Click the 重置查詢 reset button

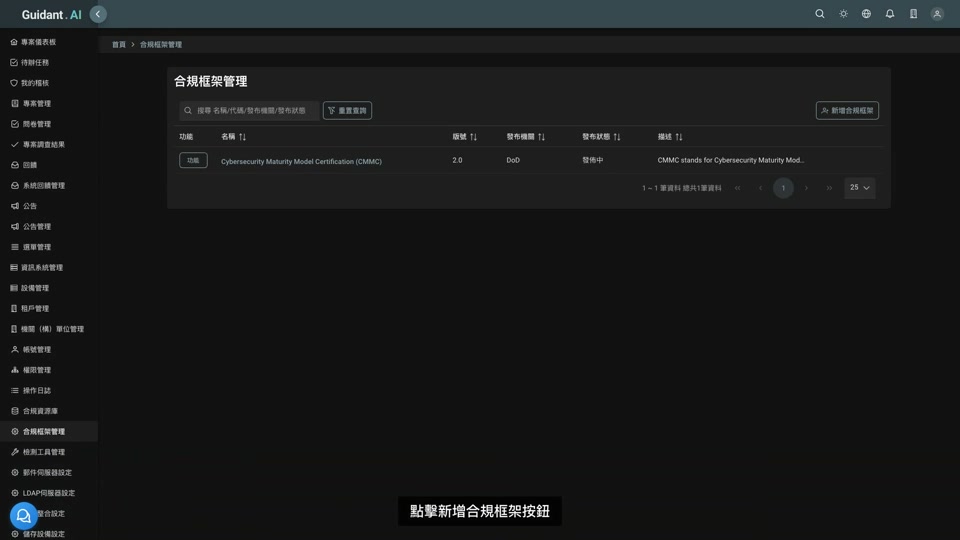347,111
